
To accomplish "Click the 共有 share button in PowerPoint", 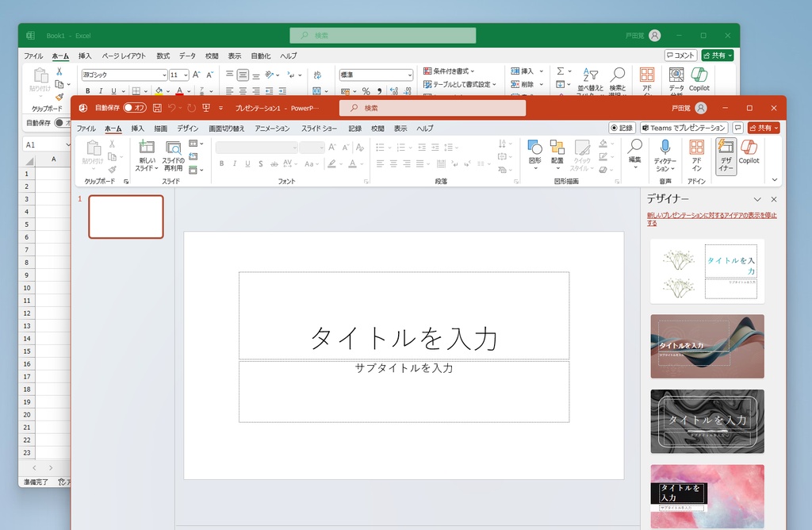I will pos(764,128).
